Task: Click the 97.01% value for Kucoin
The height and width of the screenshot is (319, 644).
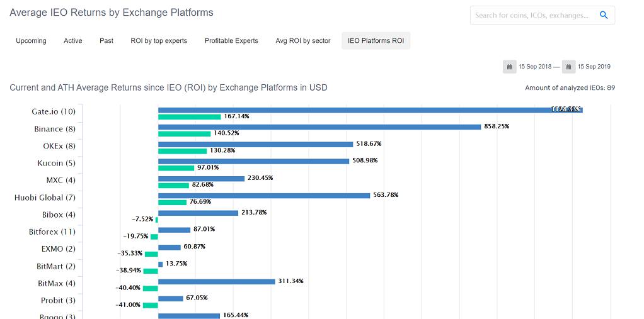Action: coord(208,168)
